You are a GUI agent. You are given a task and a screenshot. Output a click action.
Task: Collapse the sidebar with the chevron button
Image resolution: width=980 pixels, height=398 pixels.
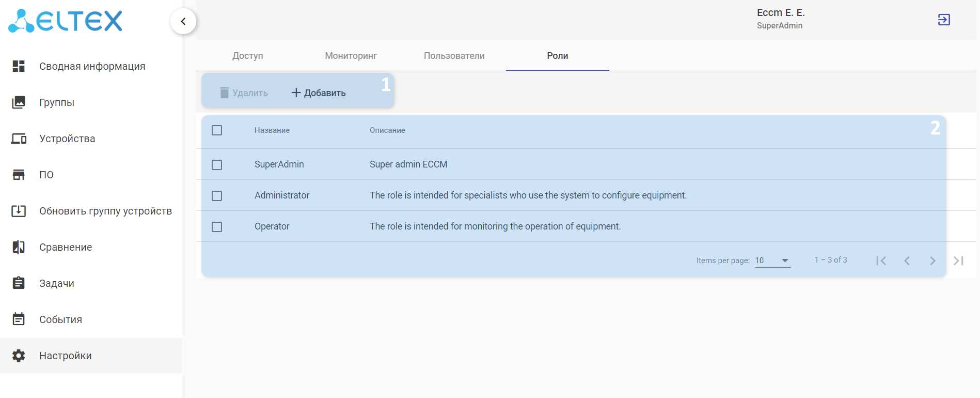click(x=183, y=21)
